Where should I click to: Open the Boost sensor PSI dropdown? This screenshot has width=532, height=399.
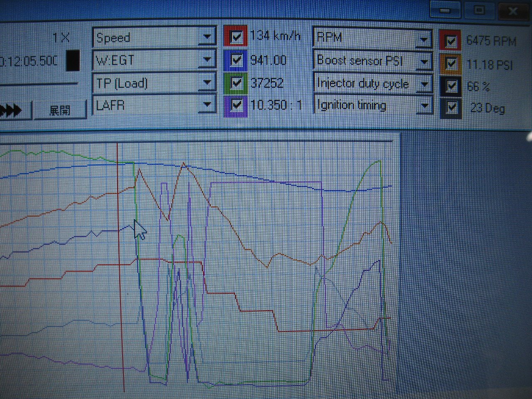click(424, 62)
